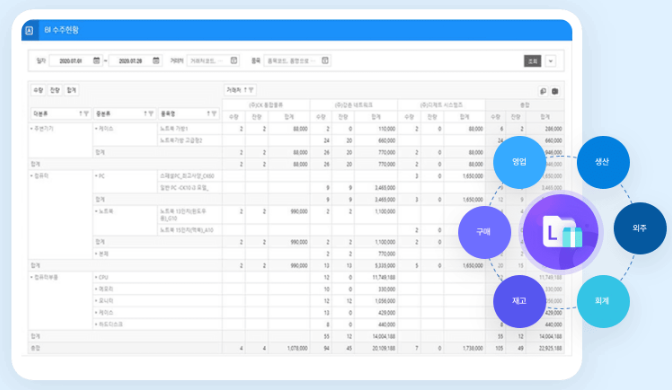
Task: Open the lookup icon in the 거래처 field
Action: click(234, 60)
